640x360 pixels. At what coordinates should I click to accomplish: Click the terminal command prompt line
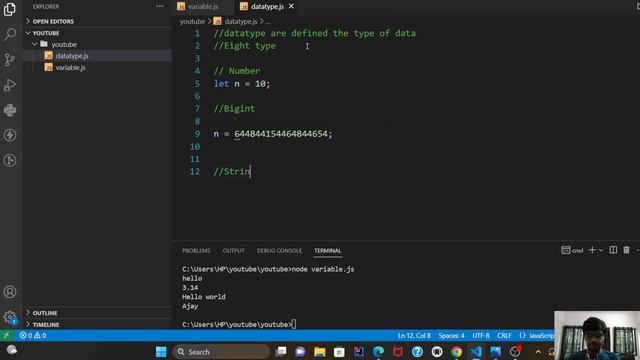click(239, 324)
